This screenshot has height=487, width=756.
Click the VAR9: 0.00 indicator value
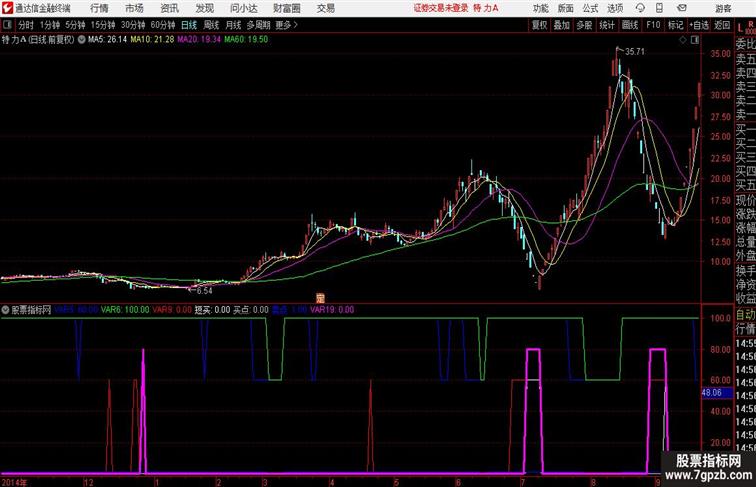(172, 310)
